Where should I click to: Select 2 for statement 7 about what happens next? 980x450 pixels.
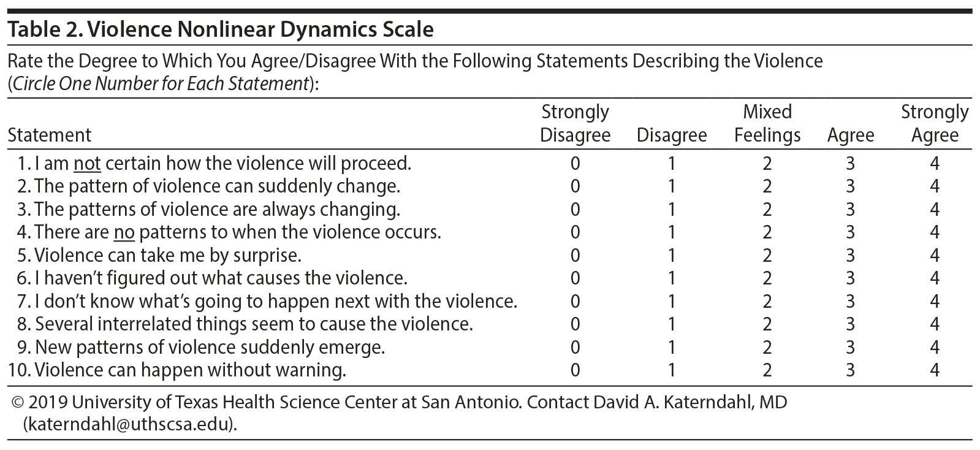[767, 302]
